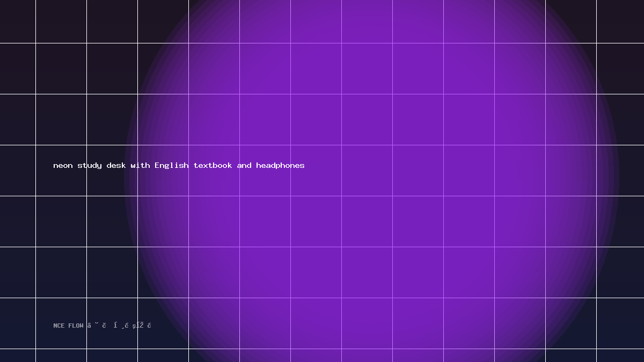Click the dark grid cell in the top-right corner
644x362 pixels.
click(620, 21)
